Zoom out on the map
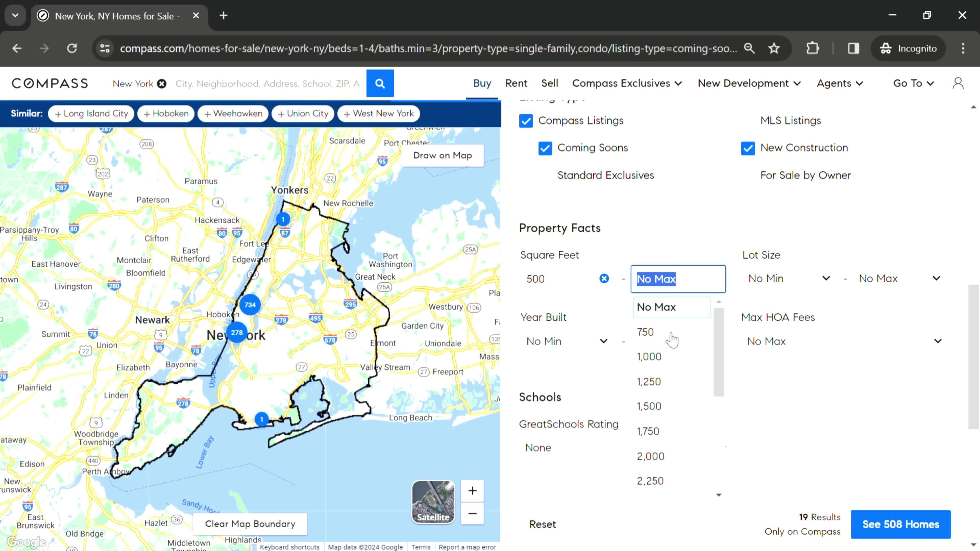The image size is (980, 551). (x=472, y=513)
